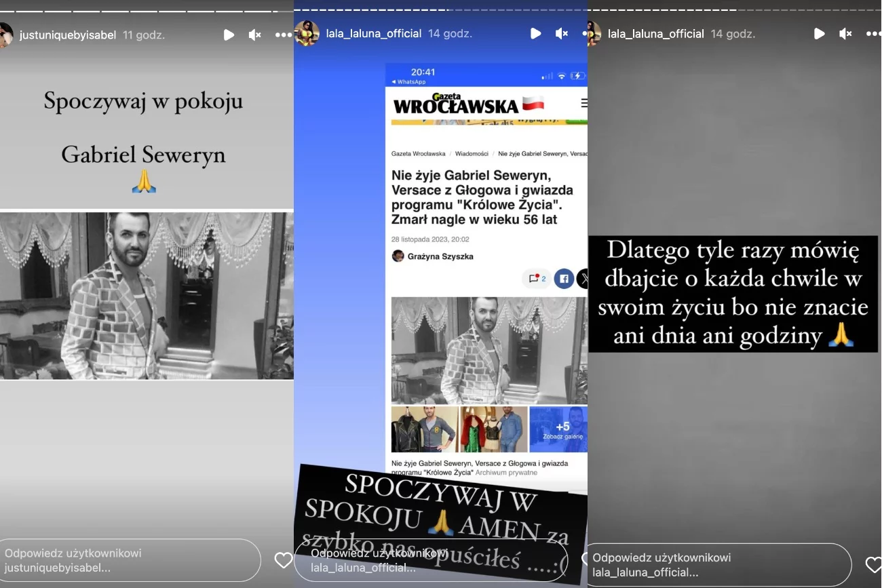Open more options on justuniquebyisabel story
Image resolution: width=882 pixels, height=588 pixels.
[284, 35]
